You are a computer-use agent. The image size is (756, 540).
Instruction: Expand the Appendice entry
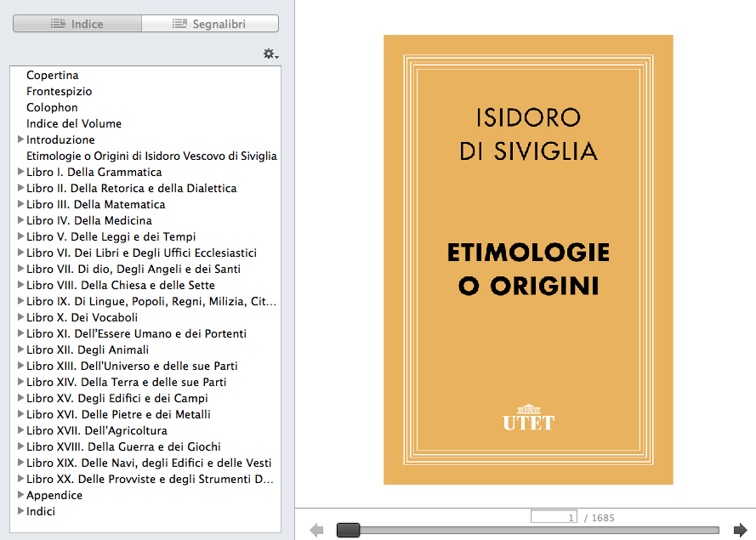[x=20, y=495]
